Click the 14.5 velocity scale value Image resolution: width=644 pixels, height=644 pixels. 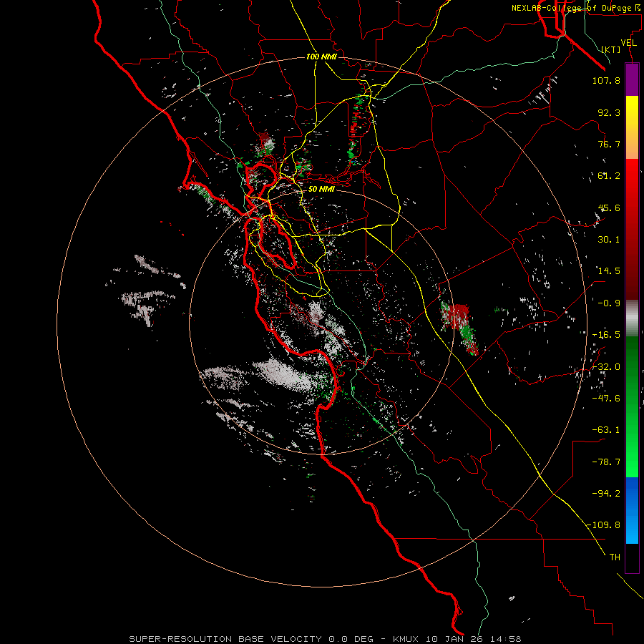point(609,271)
